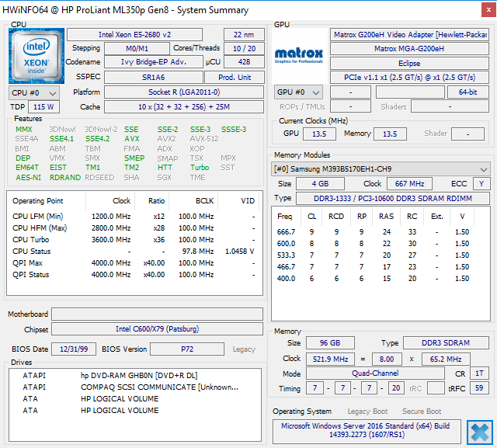Expand the Samsung M393B5170EH1-CH9 memory module dropdown
This screenshot has height=448, width=497.
[x=381, y=168]
